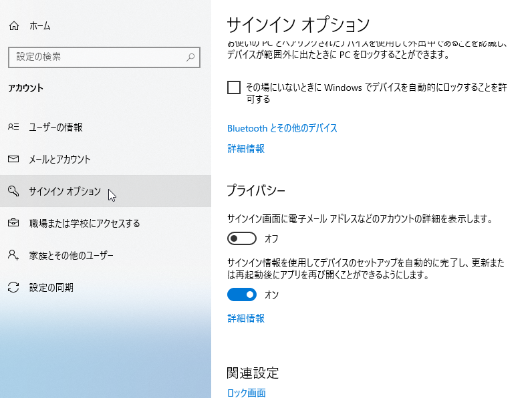Click the sign-in options key icon
This screenshot has height=398, width=532.
13,191
